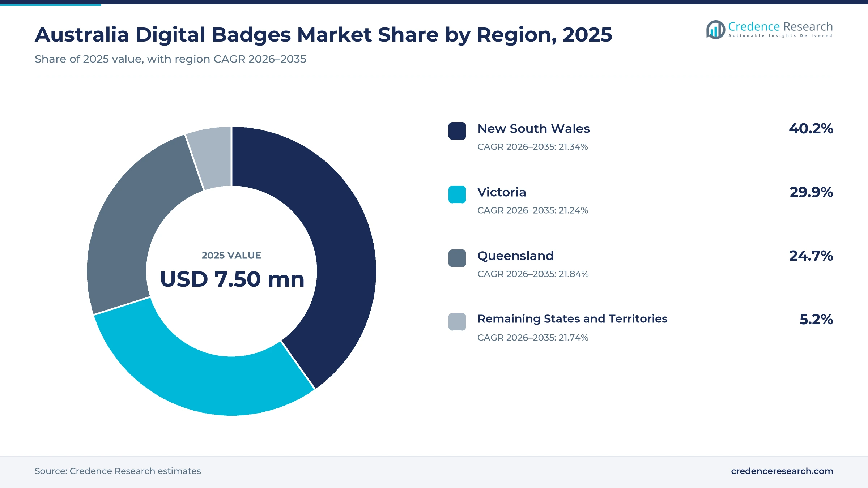Click the Remaining States light-grey swatch

pyautogui.click(x=457, y=322)
